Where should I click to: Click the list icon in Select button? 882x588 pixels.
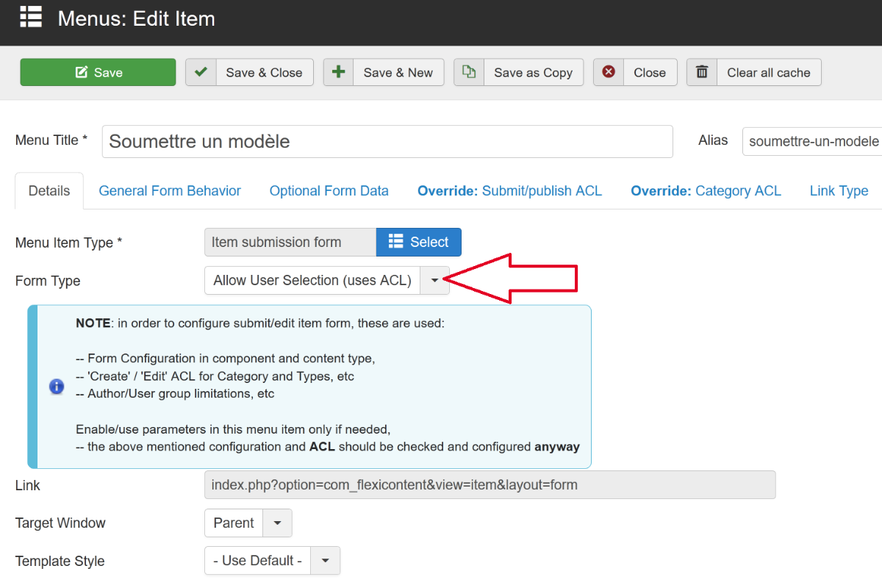tap(395, 242)
